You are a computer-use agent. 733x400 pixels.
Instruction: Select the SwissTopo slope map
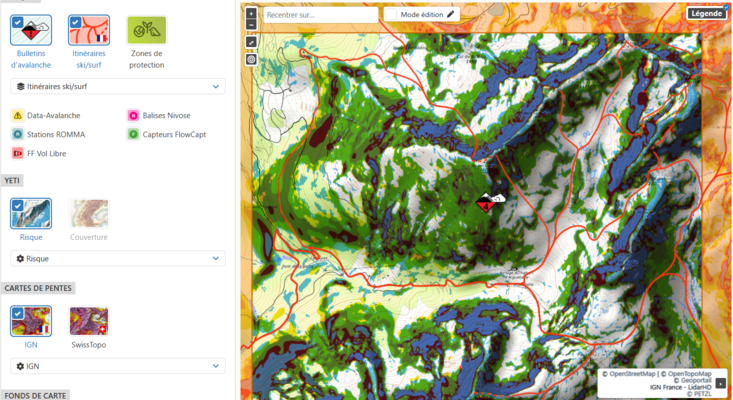coord(88,322)
